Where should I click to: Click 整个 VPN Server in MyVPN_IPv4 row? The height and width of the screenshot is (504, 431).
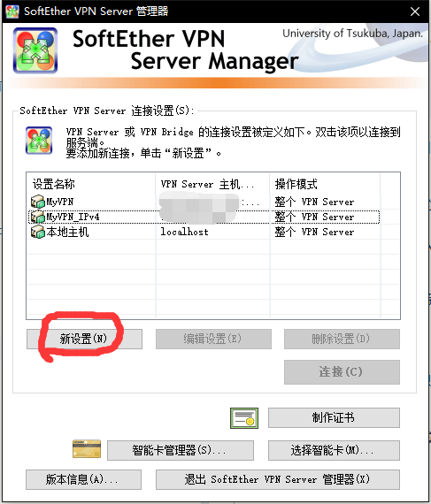pyautogui.click(x=314, y=217)
